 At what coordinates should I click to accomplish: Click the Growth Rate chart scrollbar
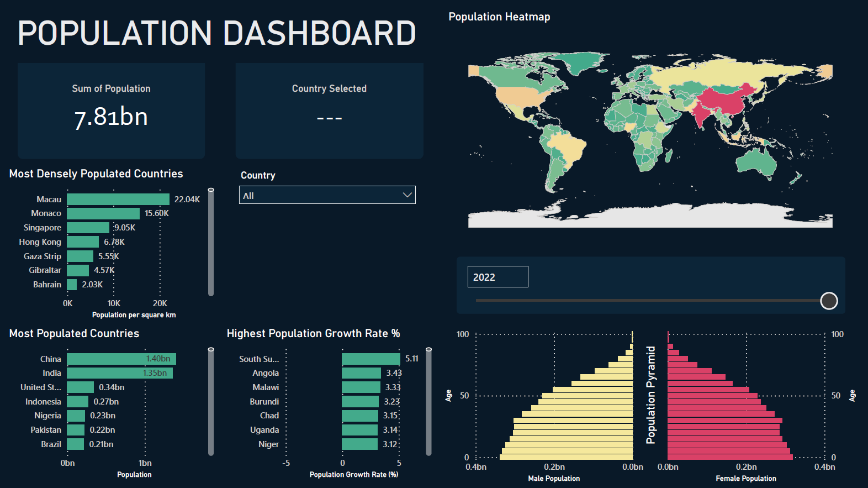(428, 402)
